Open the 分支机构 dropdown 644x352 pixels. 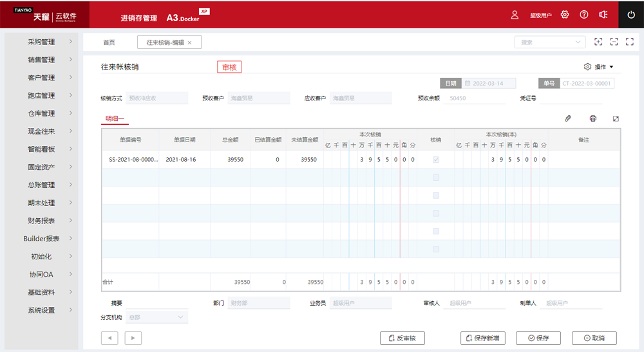(156, 317)
